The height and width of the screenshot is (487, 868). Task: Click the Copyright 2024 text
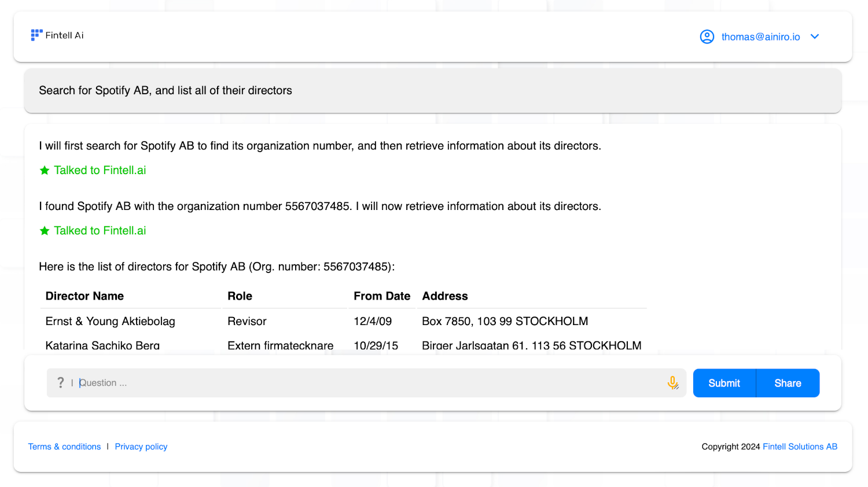tap(731, 447)
